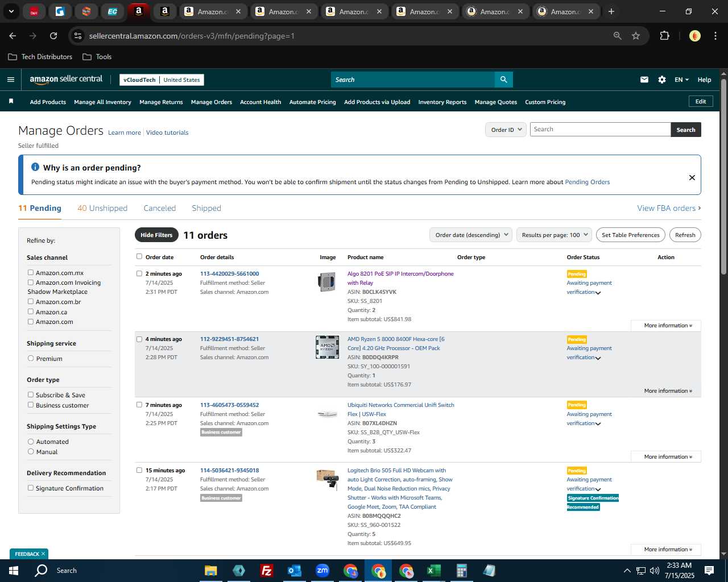Viewport: 728px width, 582px height.
Task: Check the Amazon.com.br sales channel filter
Action: pos(31,302)
